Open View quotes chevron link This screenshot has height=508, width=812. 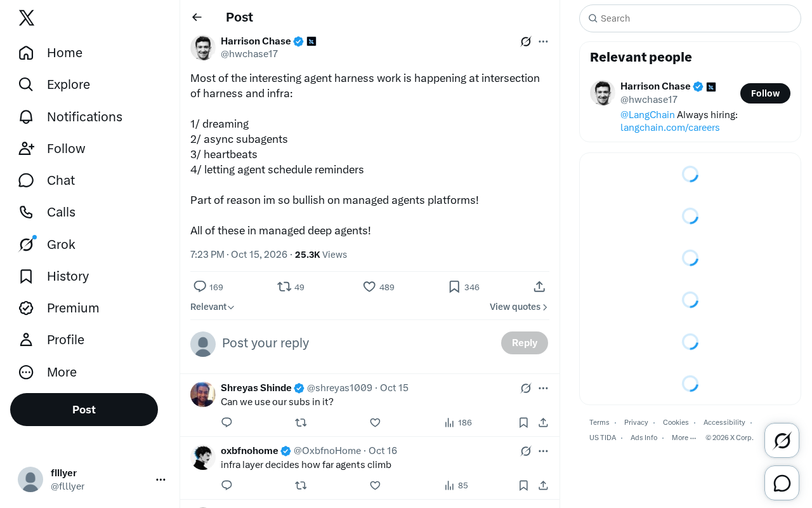(519, 307)
